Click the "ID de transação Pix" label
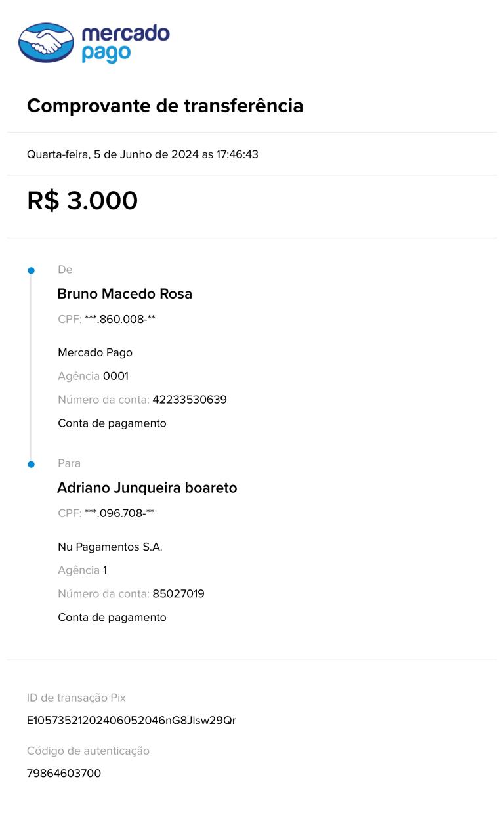The image size is (504, 840). 76,698
